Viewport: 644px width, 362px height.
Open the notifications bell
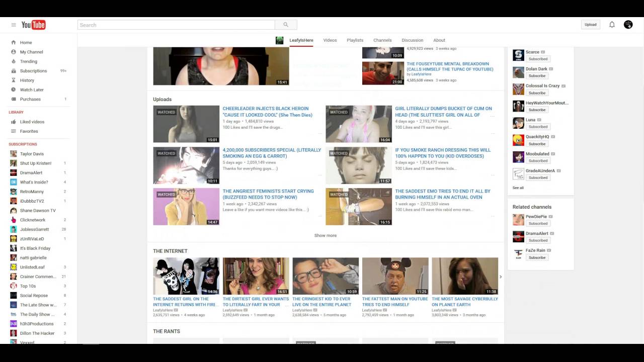click(612, 25)
